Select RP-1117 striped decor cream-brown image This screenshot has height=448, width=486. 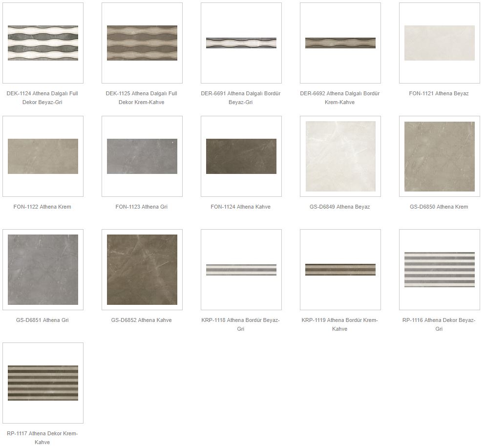[x=43, y=383]
